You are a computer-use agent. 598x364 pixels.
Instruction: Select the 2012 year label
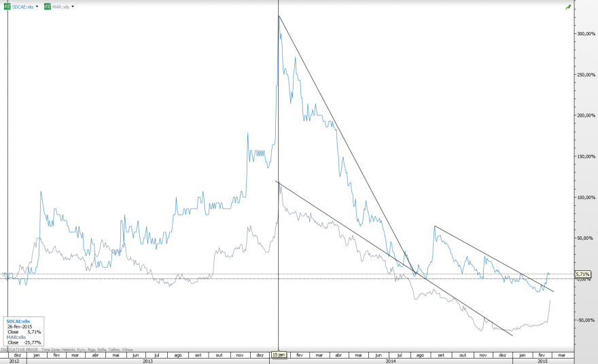(x=14, y=361)
